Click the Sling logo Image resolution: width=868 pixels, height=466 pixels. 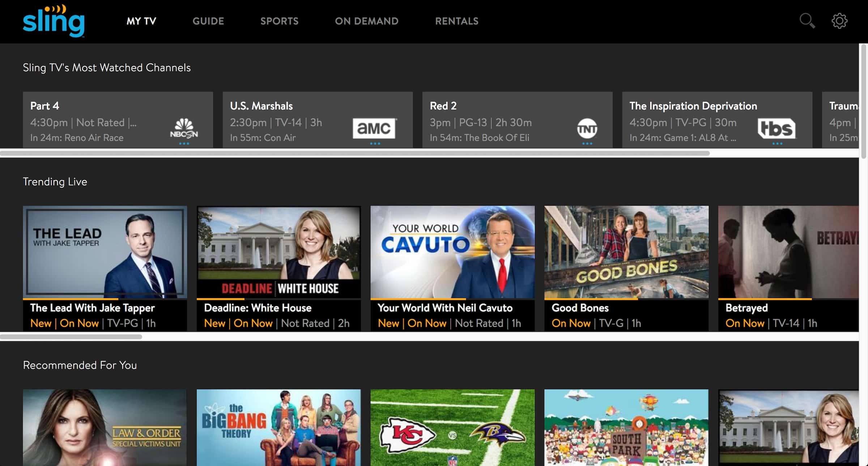54,21
